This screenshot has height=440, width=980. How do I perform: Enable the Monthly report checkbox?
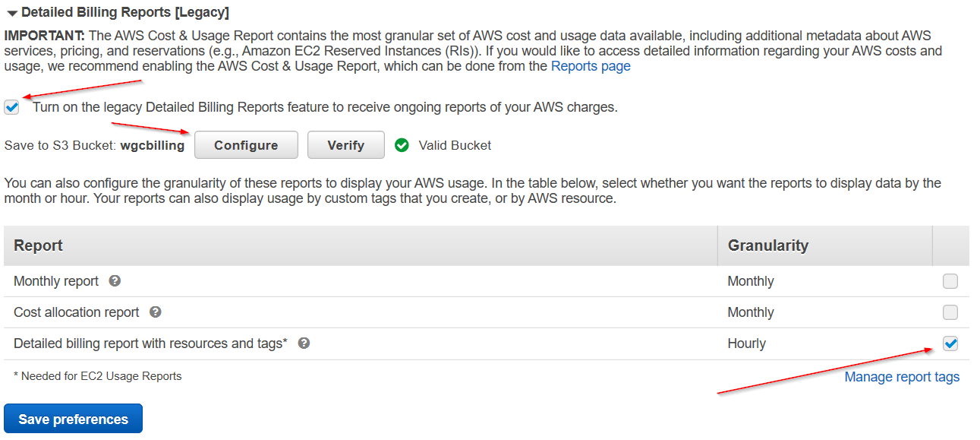tap(950, 281)
